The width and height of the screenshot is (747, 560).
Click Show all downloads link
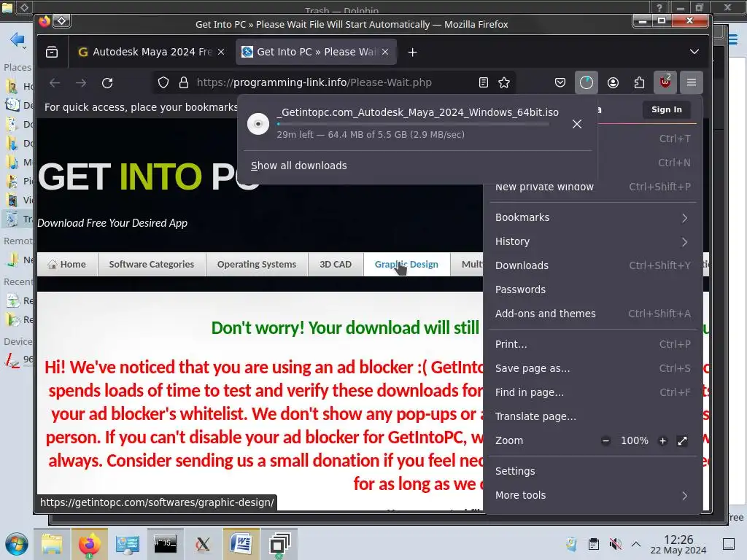298,166
